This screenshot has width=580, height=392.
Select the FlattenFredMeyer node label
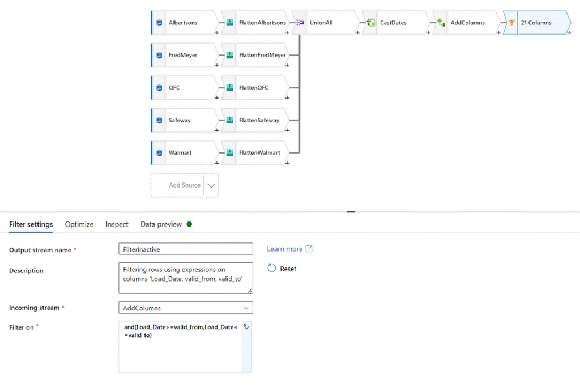click(262, 55)
